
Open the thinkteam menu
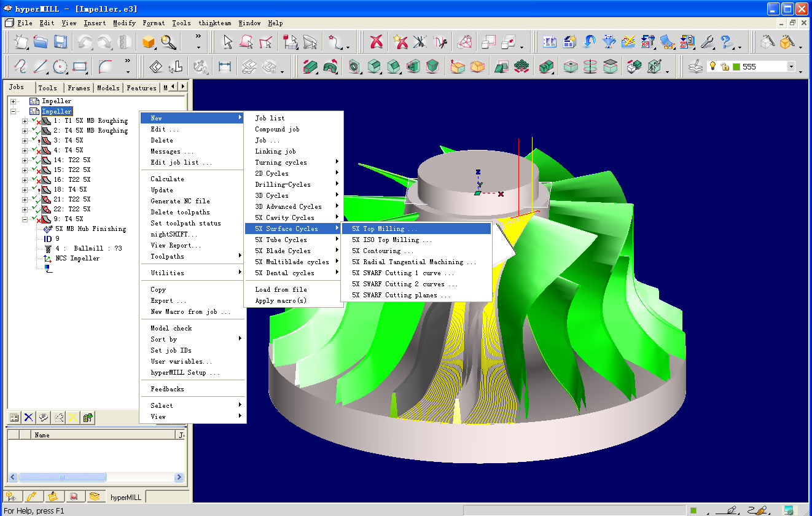[215, 23]
